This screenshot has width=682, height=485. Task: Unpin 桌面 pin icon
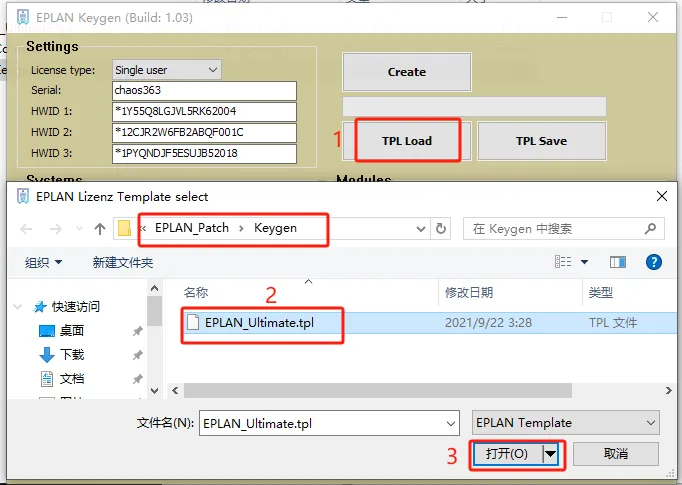coord(137,331)
